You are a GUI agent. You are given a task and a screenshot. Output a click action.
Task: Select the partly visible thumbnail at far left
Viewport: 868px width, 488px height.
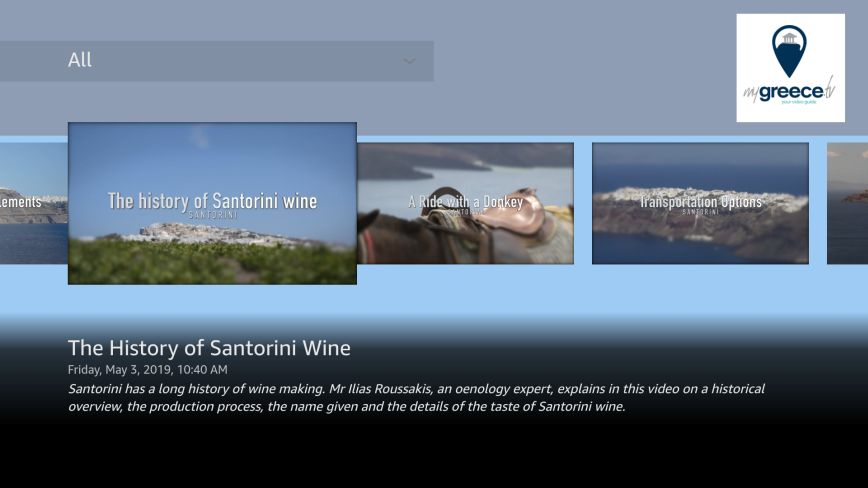[x=33, y=203]
